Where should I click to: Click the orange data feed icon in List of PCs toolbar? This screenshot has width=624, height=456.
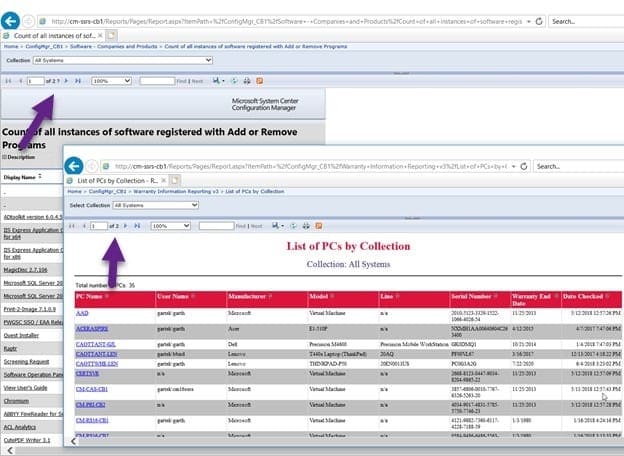[x=319, y=226]
